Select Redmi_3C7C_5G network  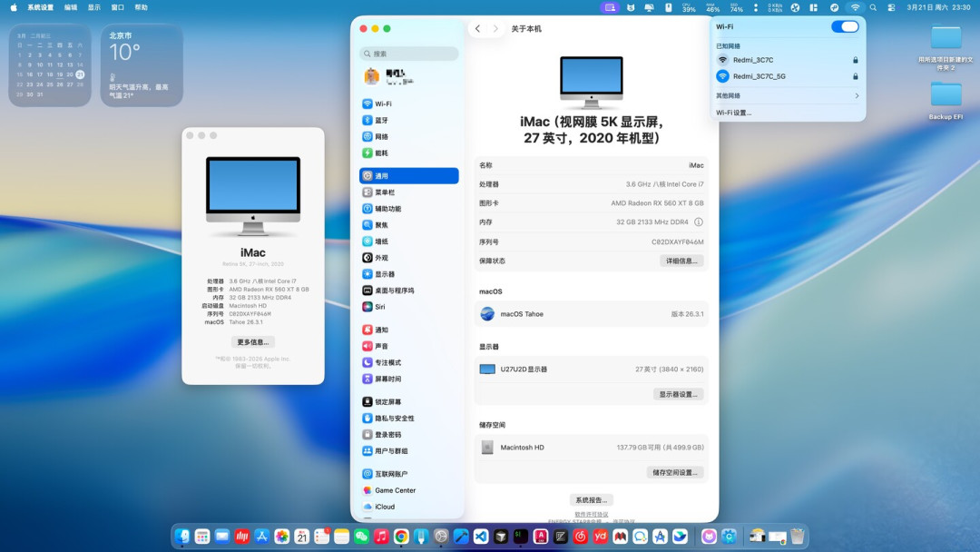coord(788,76)
